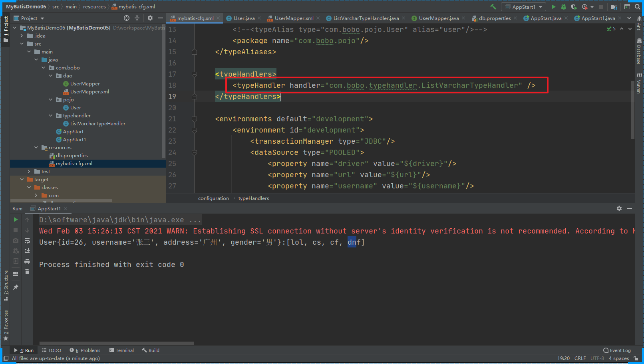Viewport: 644px width, 364px height.
Task: Rerun AppStart1 in Run panel
Action: click(x=16, y=220)
